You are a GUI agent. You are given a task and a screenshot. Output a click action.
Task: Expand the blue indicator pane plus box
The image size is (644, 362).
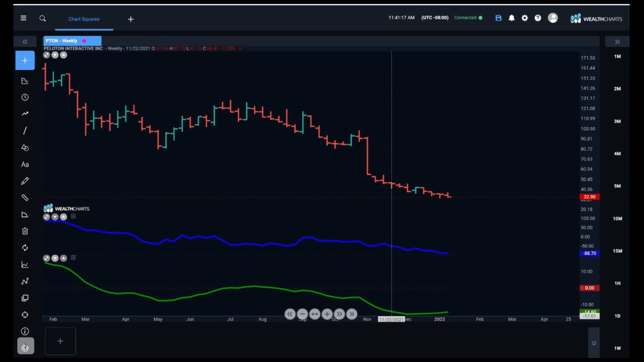click(x=73, y=217)
